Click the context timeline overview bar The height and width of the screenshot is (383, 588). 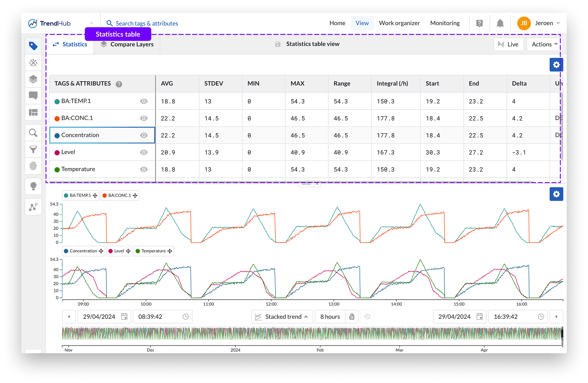312,333
